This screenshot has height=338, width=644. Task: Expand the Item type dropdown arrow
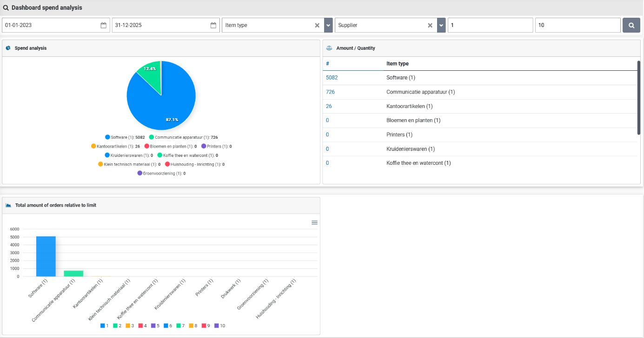[x=328, y=25]
